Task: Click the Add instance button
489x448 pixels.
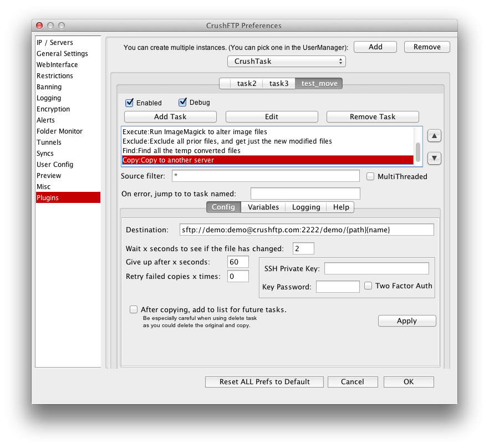Action: point(375,47)
